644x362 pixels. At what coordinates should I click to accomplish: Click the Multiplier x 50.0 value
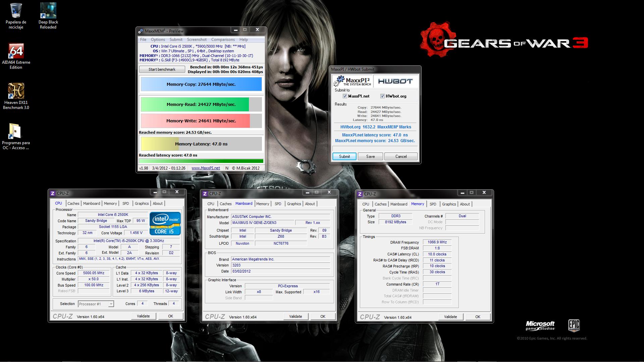(94, 279)
